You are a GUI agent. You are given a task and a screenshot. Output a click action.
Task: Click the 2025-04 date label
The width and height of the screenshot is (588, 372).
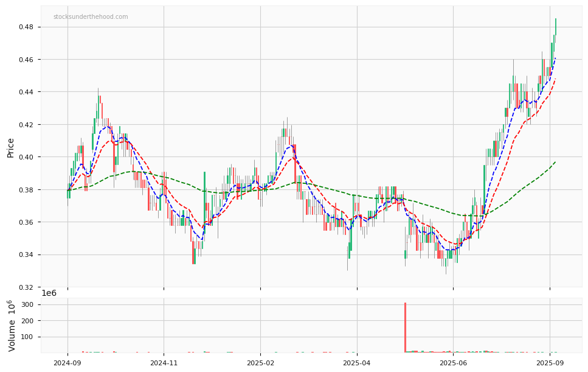click(x=357, y=363)
